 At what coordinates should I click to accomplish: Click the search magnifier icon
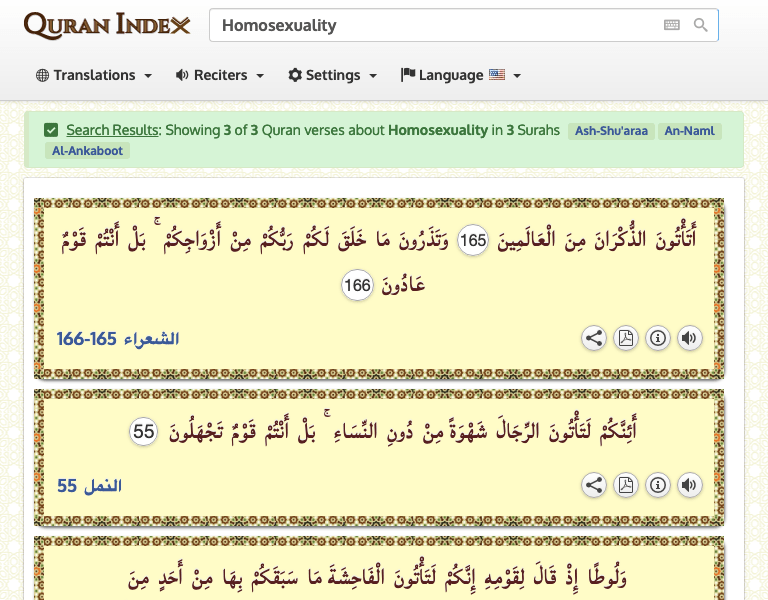point(701,26)
